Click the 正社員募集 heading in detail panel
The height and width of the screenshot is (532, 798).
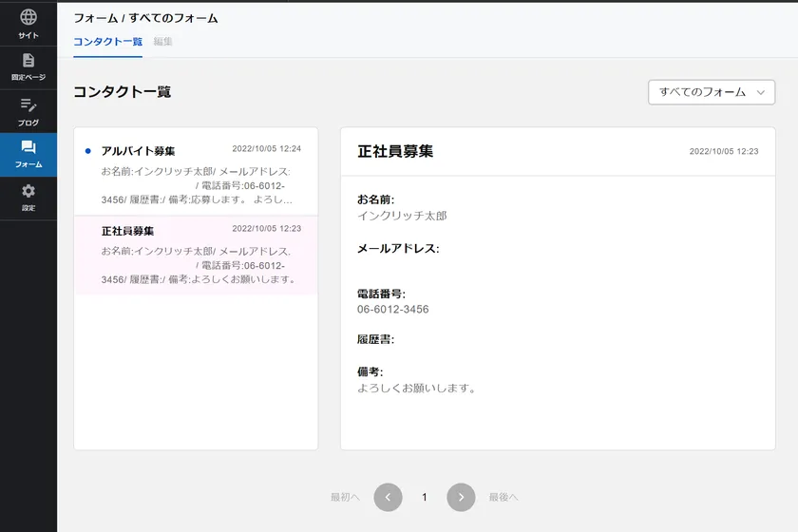point(395,151)
